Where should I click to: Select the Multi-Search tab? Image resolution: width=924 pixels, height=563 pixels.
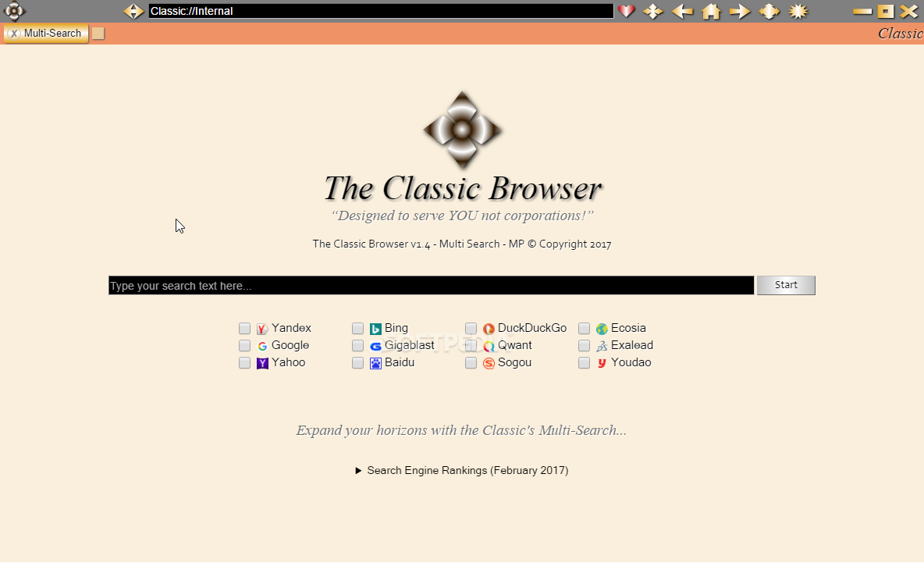coord(46,34)
